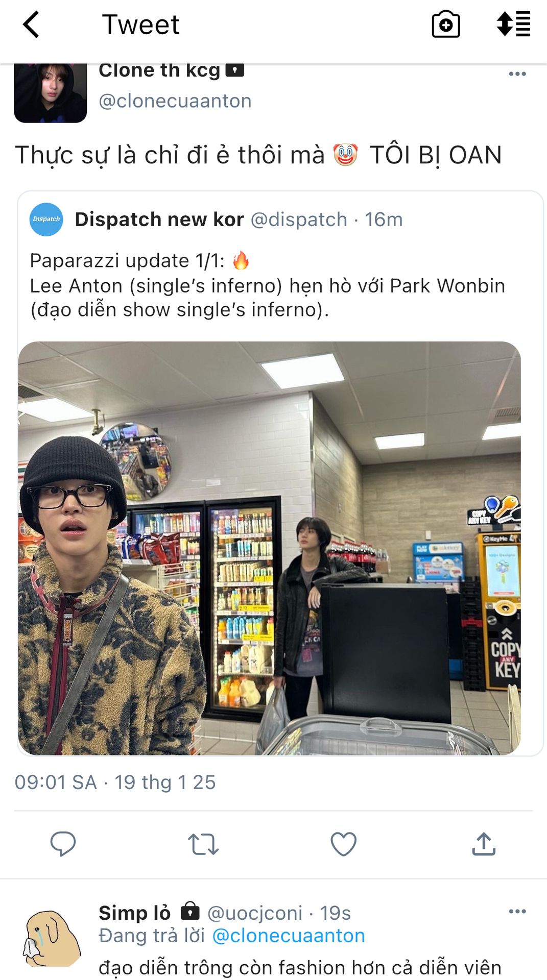547x980 pixels.
Task: Open Simp lỏ display name
Action: pos(134,913)
